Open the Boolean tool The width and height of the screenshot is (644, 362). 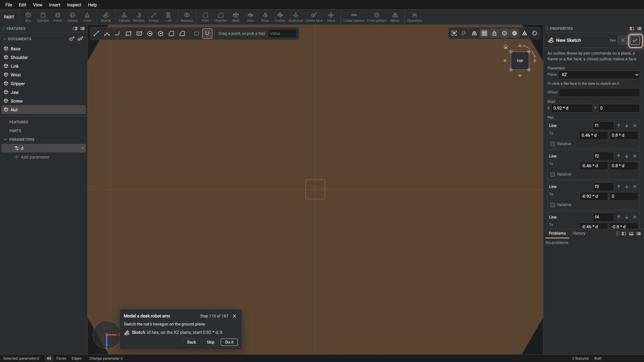(187, 17)
